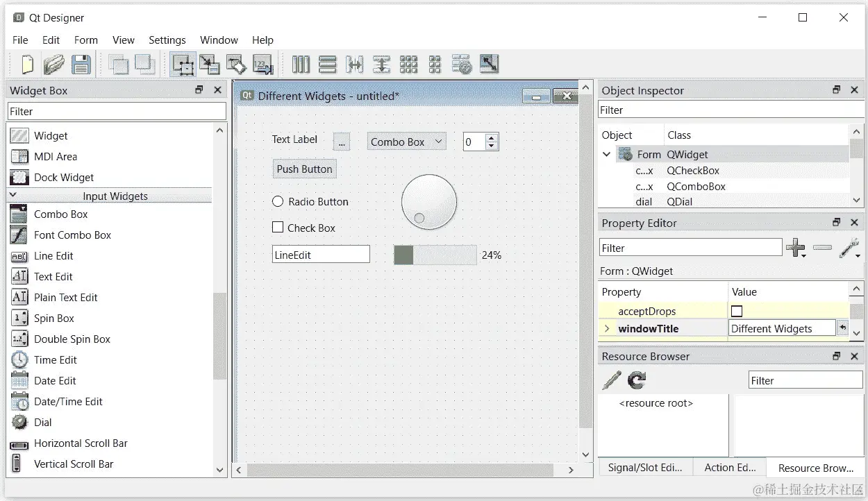
Task: Click the minus Remove Dynamic Property icon
Action: point(822,248)
